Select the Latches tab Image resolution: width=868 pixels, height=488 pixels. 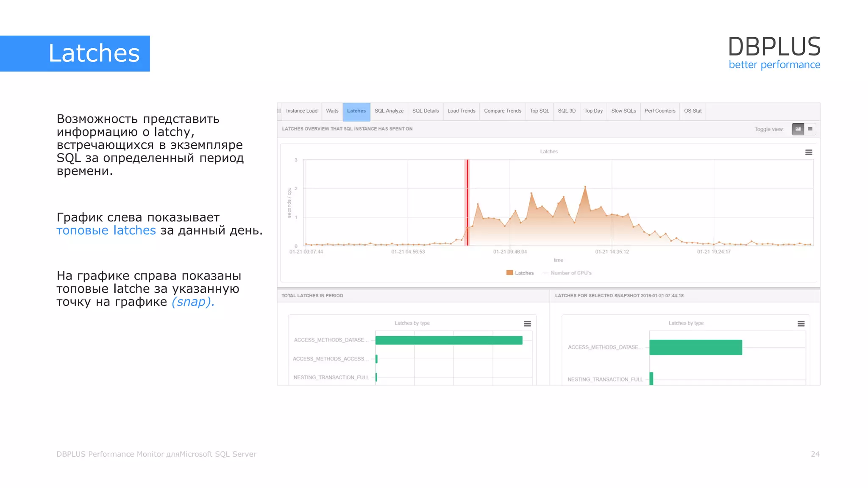coord(356,111)
